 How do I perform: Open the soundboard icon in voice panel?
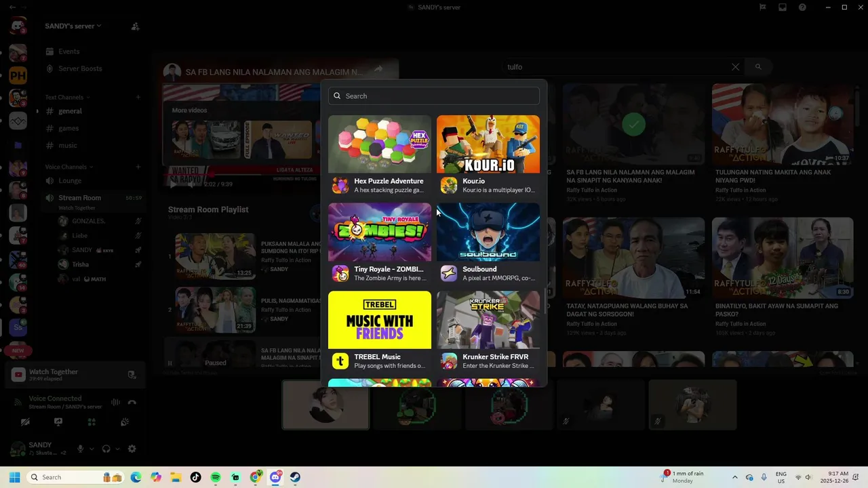tap(125, 422)
